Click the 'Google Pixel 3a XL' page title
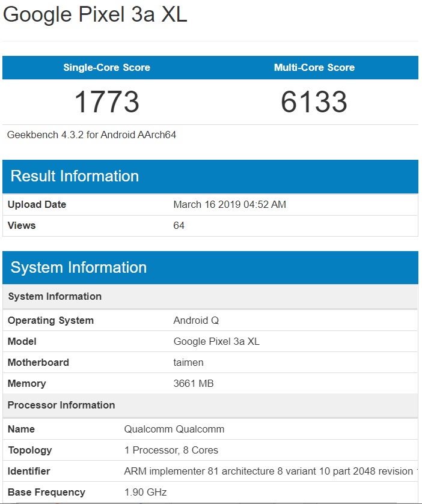Screen dimensions: 422x504 pos(95,15)
